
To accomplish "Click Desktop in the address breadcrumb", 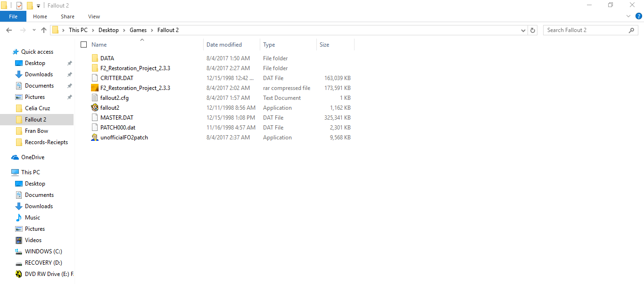I will tap(108, 30).
